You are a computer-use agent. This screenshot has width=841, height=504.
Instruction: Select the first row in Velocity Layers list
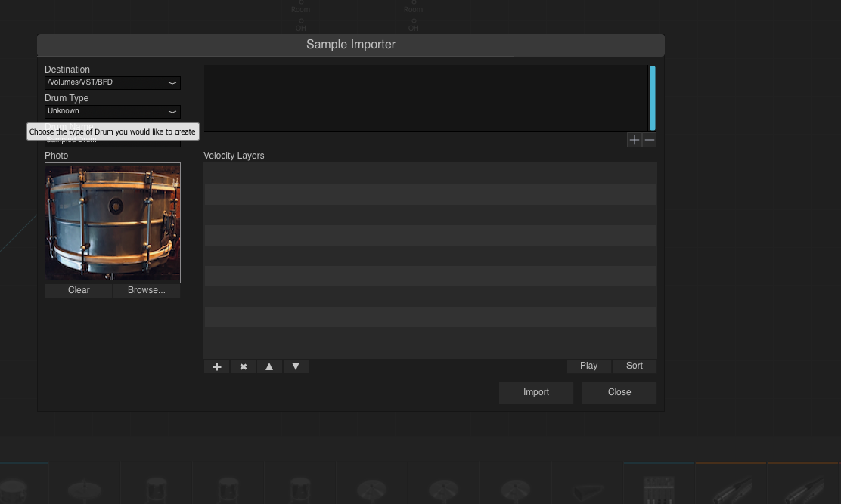click(430, 174)
